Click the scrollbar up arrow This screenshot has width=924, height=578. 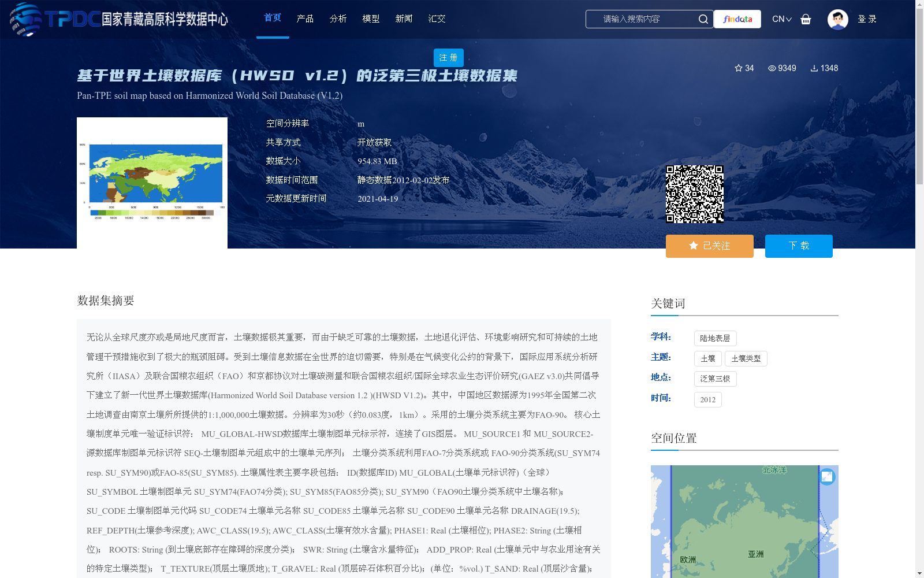(919, 3)
